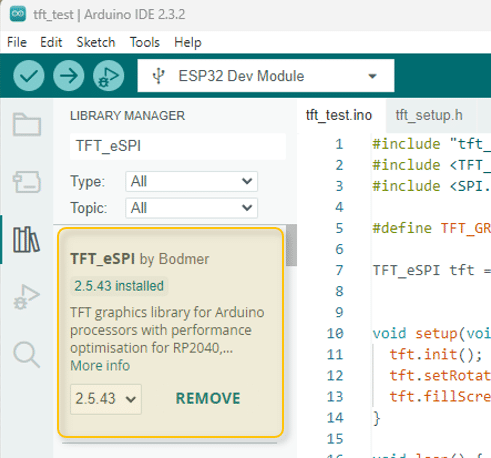Open the Edit menu
The height and width of the screenshot is (458, 491).
[x=51, y=42]
